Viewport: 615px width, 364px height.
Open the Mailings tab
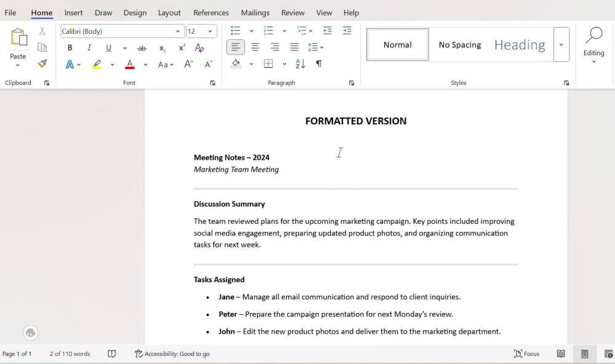click(255, 12)
